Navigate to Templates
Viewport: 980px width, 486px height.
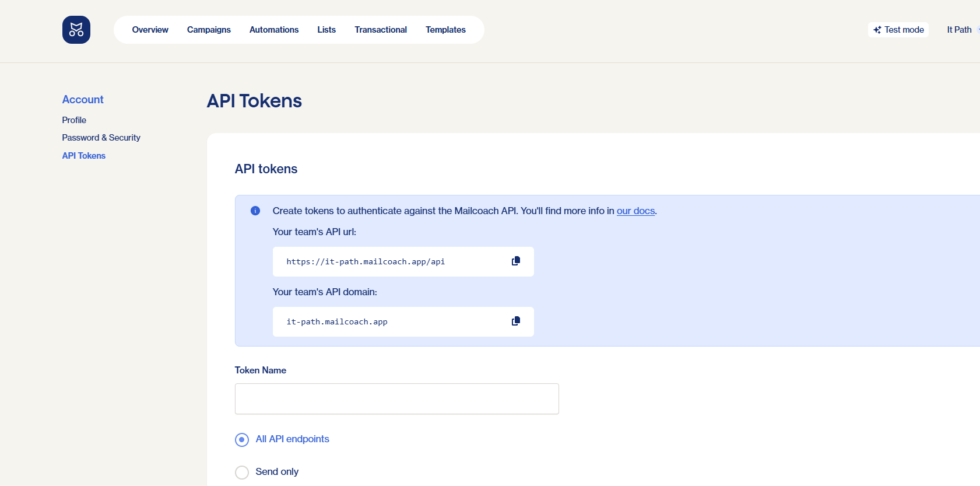pos(445,30)
